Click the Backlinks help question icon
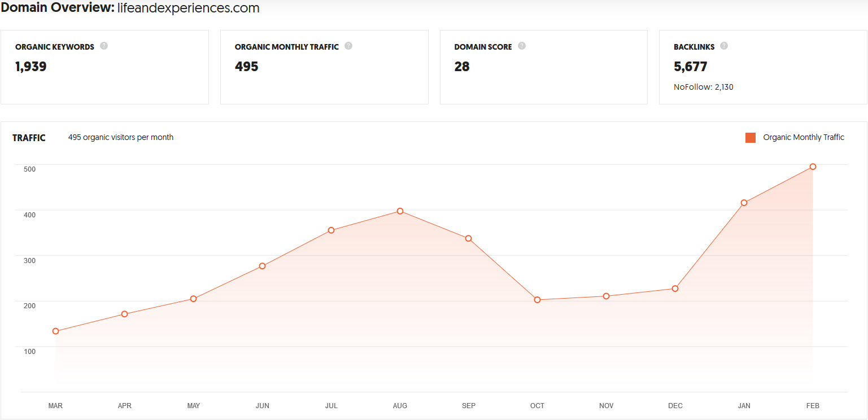This screenshot has width=868, height=420. (724, 46)
